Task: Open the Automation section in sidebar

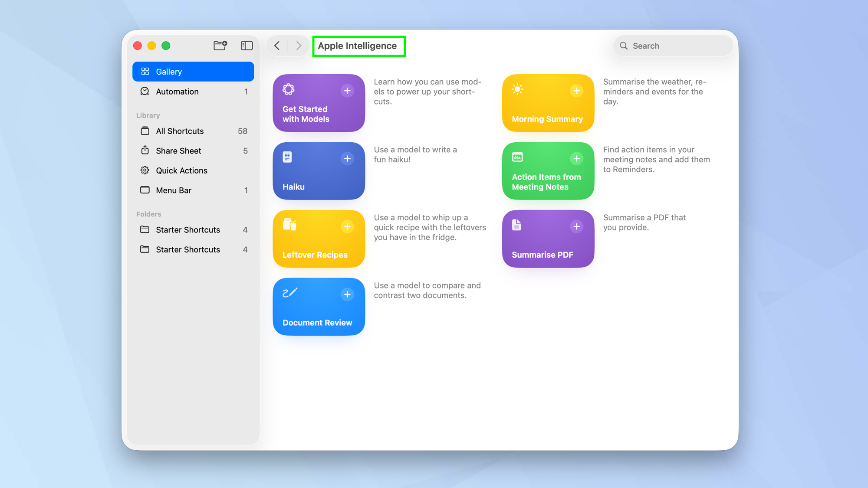Action: tap(177, 91)
